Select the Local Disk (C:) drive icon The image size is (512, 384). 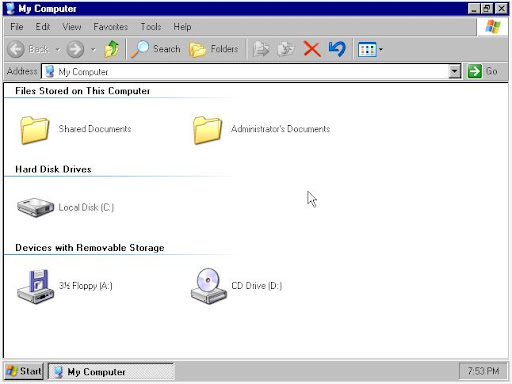point(35,207)
